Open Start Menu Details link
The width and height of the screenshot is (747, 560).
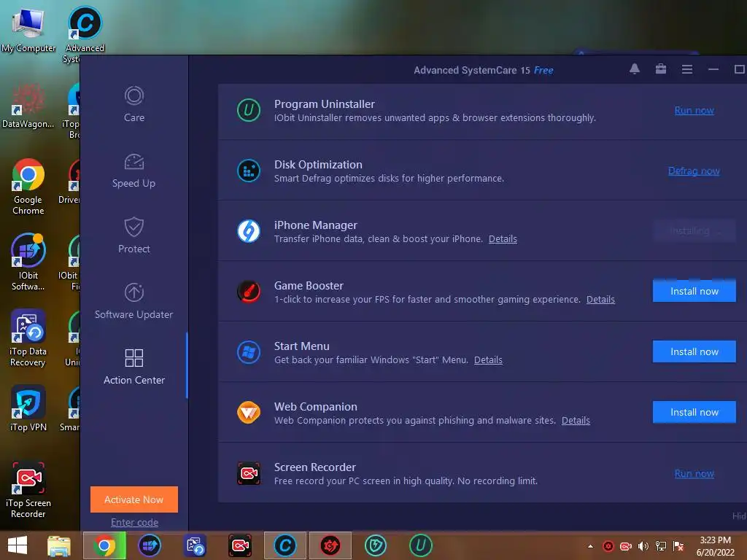tap(488, 360)
